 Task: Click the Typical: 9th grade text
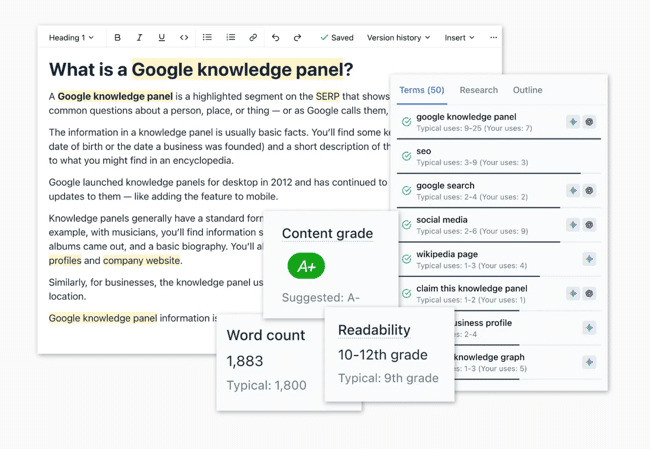click(388, 378)
